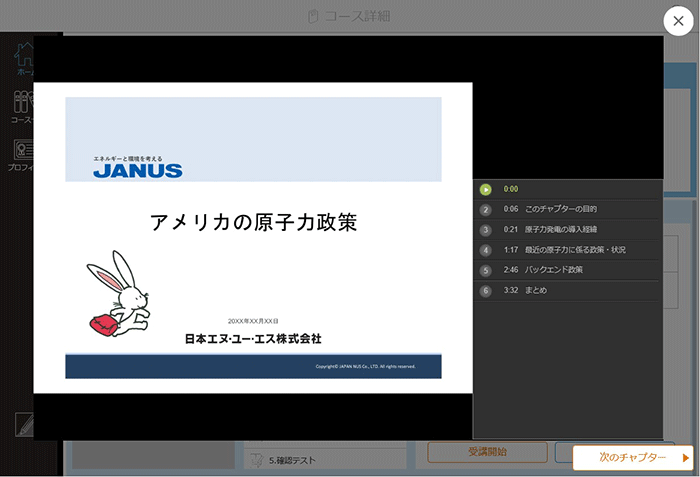
Task: Click the green play icon in chapter list
Action: coord(486,189)
